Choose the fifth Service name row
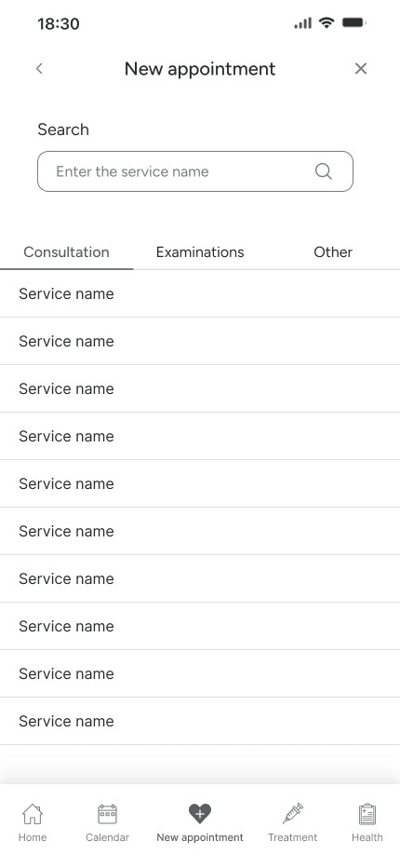Image resolution: width=400 pixels, height=868 pixels. tap(200, 483)
